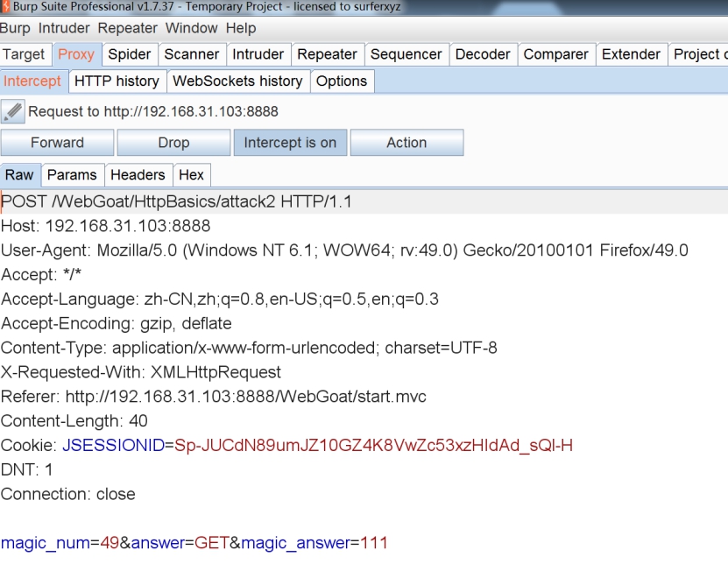Select the Proxy main tab
This screenshot has height=564, width=728.
76,54
